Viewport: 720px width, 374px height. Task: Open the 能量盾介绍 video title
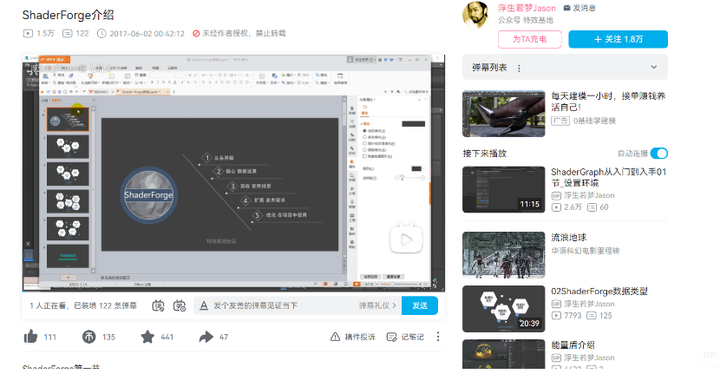(x=573, y=345)
